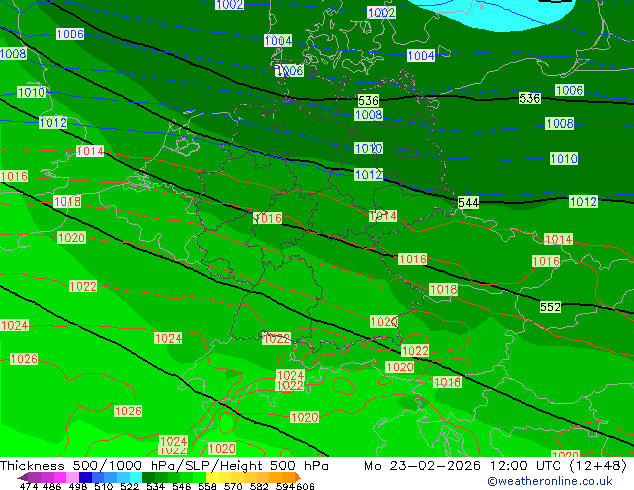Click the 552 height contour label
This screenshot has width=634, height=490.
pos(550,307)
